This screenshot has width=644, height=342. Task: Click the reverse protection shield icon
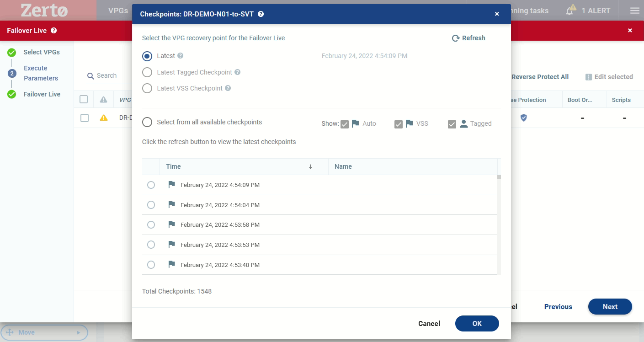524,118
